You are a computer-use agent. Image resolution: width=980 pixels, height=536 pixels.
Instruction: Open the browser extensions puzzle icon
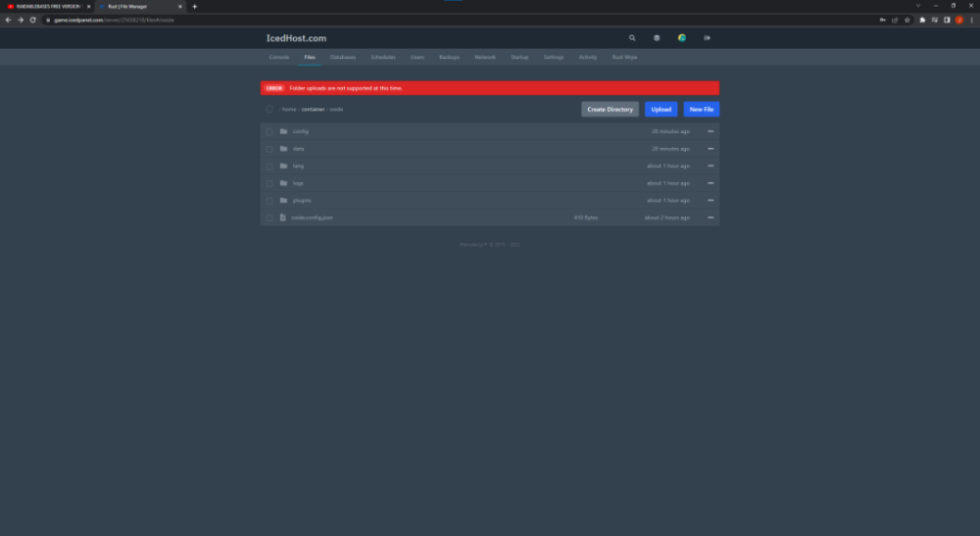921,20
